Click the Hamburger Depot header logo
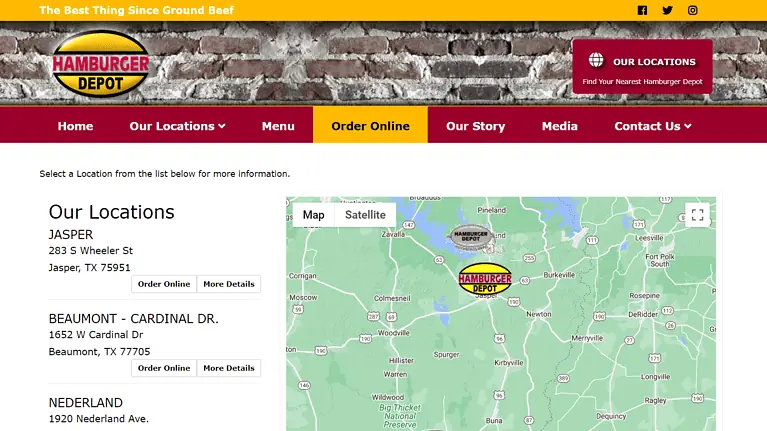 pyautogui.click(x=101, y=64)
